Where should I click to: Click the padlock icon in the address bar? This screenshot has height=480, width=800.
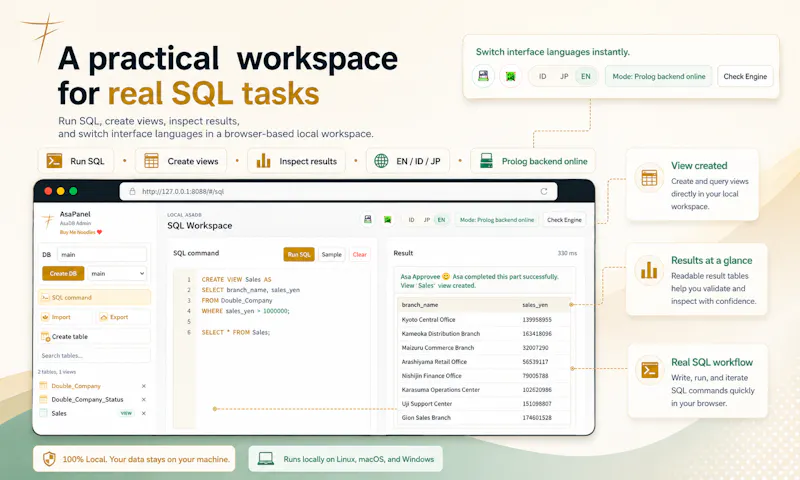point(132,191)
